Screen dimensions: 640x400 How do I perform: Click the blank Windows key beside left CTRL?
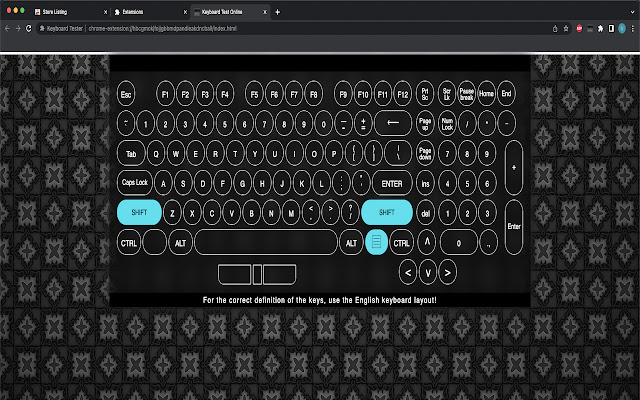tap(155, 242)
